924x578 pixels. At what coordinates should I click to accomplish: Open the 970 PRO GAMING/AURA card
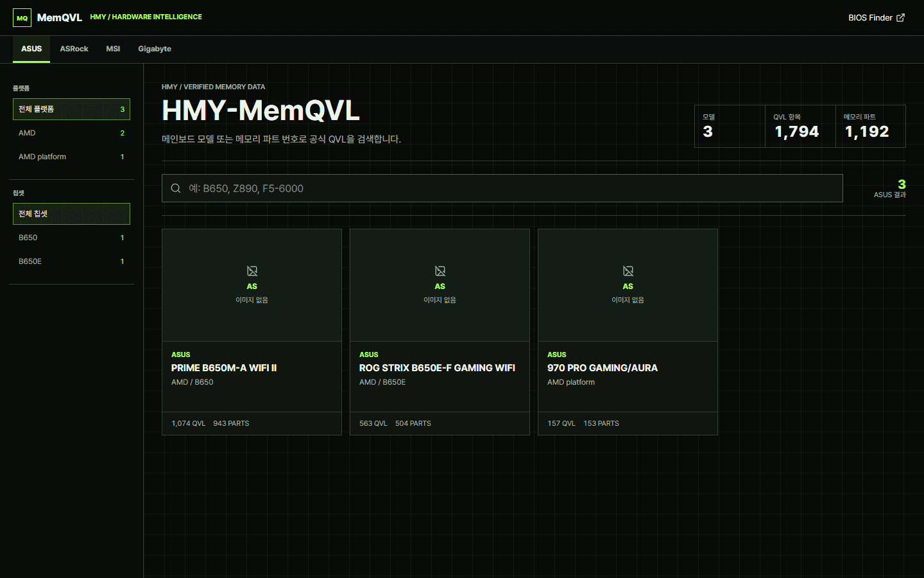click(628, 332)
